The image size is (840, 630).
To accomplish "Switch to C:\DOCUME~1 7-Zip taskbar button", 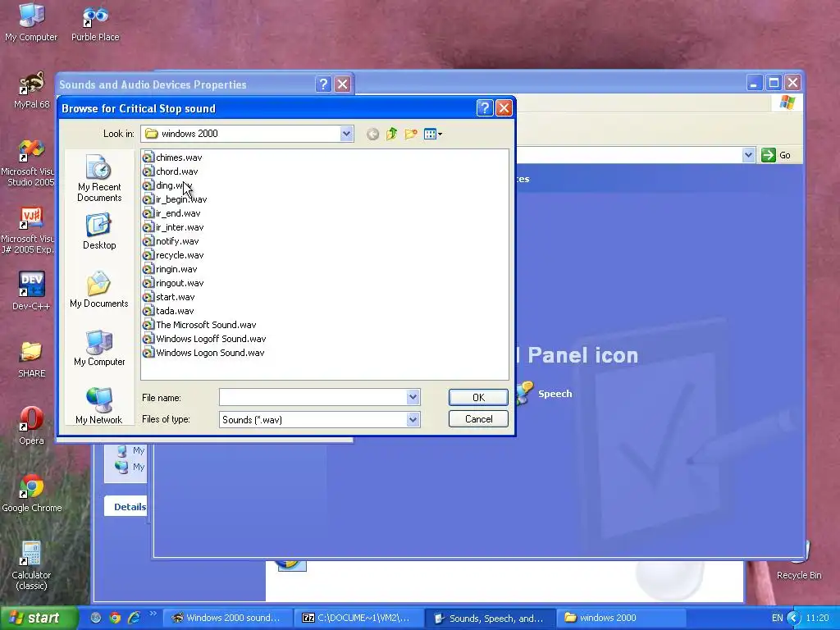I will tap(358, 618).
